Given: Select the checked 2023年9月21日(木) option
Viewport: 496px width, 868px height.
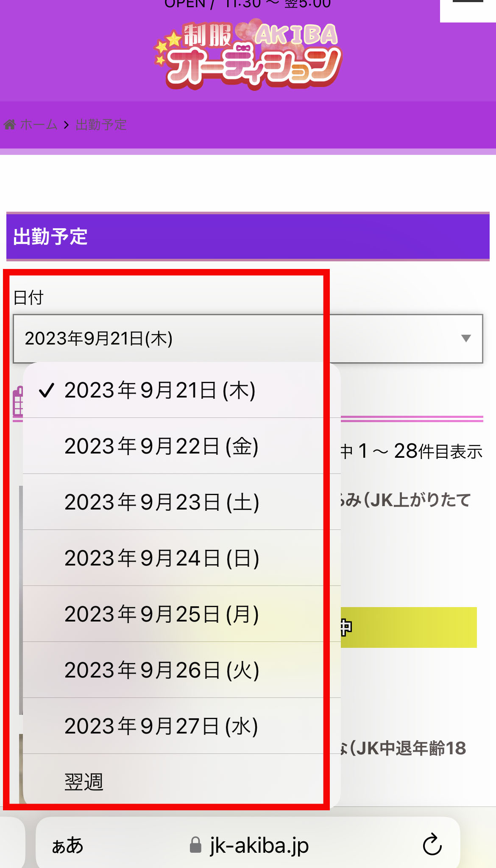Looking at the screenshot, I should point(182,390).
